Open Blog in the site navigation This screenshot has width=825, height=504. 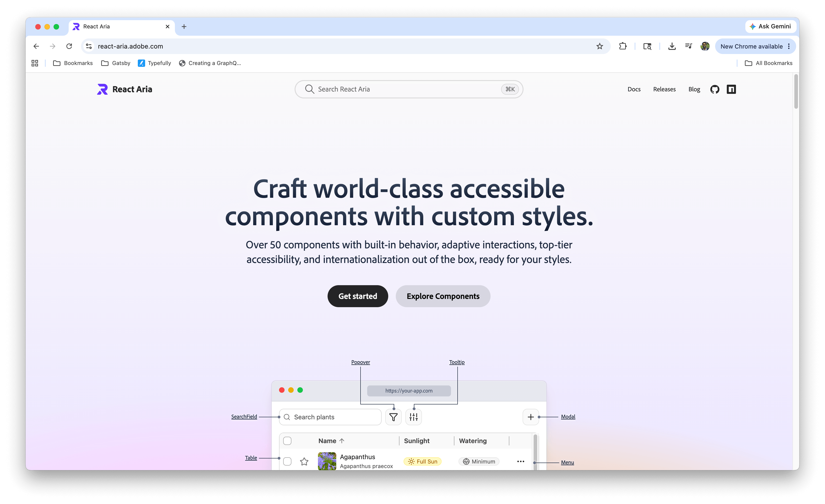[694, 89]
